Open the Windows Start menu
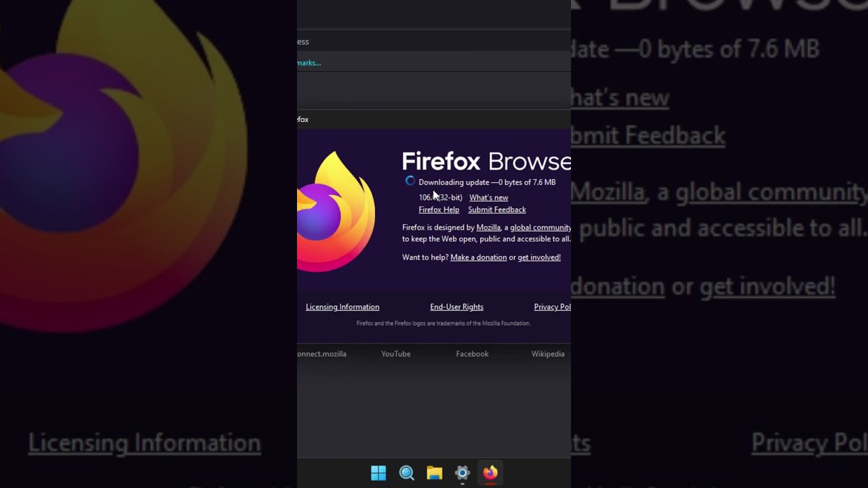This screenshot has width=868, height=488. pyautogui.click(x=378, y=473)
